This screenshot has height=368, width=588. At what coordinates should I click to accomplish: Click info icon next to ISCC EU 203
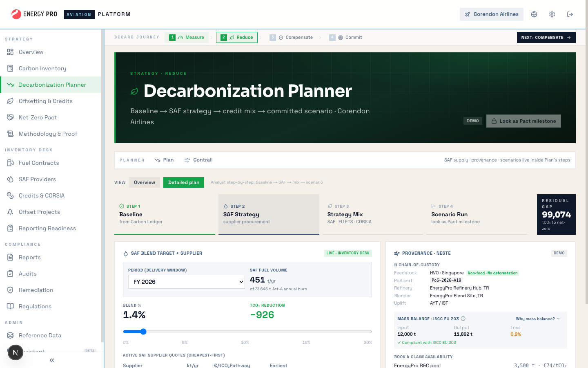tap(463, 319)
